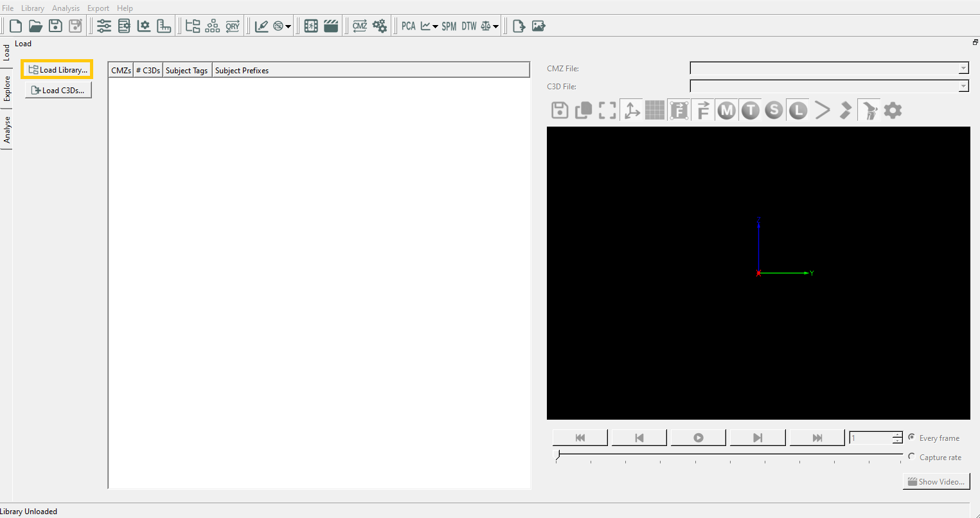
Task: Click the fullscreen brackets icon above viewer
Action: 607,111
